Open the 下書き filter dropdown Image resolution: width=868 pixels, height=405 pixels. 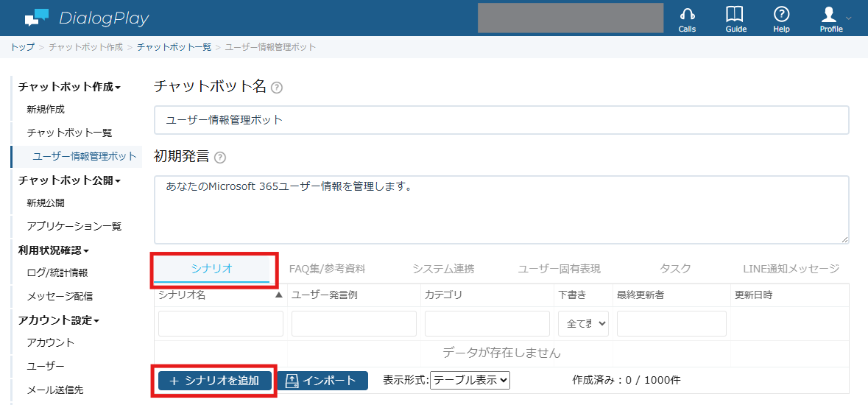click(584, 323)
